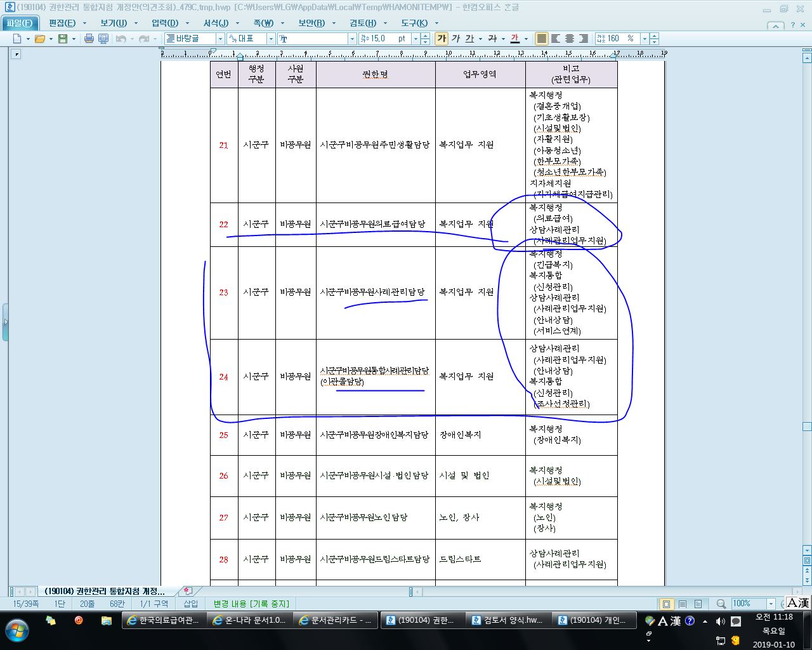Toggle bold formatting (bold 가)
This screenshot has height=650, width=812.
click(442, 39)
